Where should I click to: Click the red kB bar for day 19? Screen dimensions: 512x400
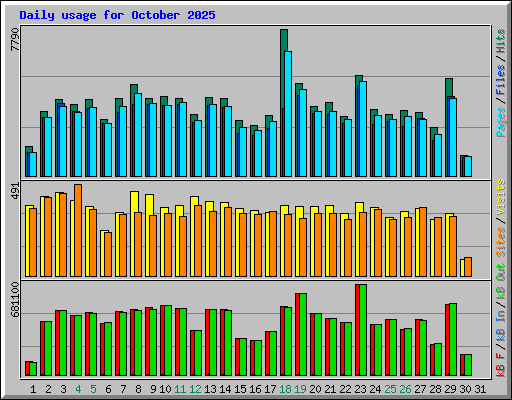pos(297,335)
